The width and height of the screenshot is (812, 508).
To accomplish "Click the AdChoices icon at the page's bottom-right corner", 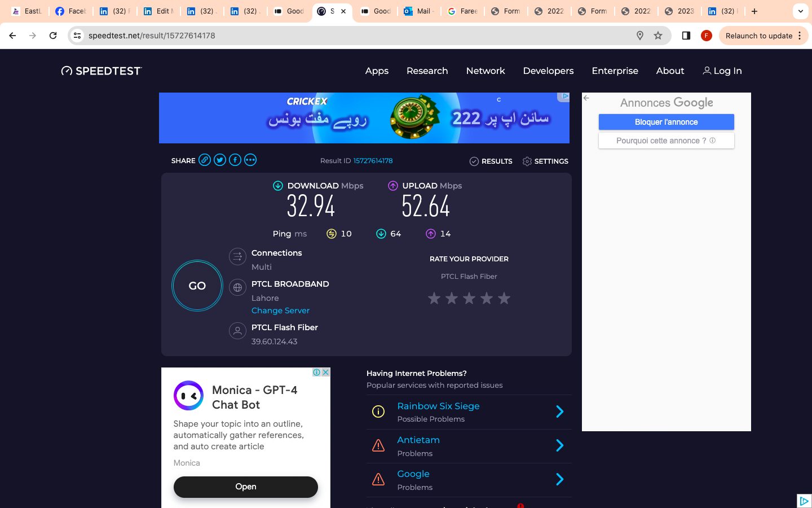I will [x=804, y=501].
